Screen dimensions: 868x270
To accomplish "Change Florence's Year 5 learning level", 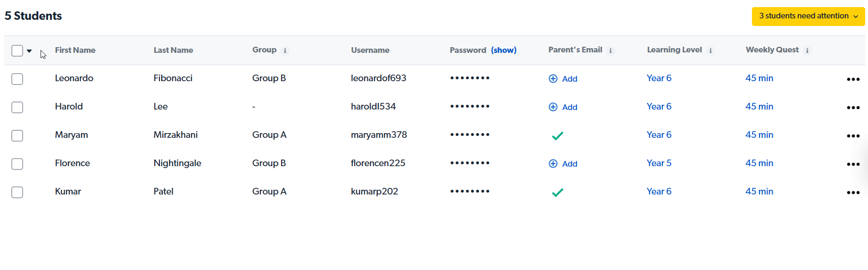I will point(659,163).
